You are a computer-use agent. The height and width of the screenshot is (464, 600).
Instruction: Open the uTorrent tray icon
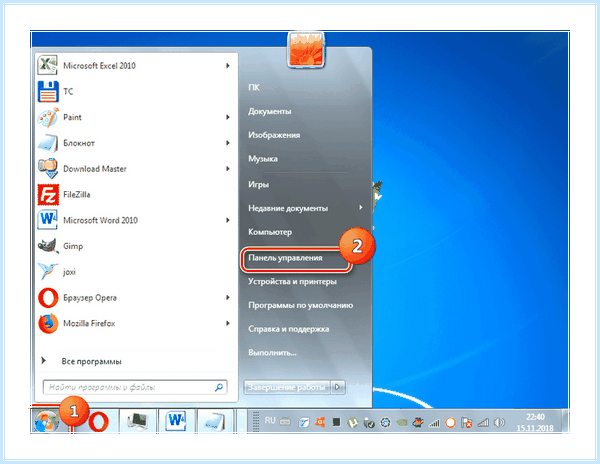pos(352,423)
